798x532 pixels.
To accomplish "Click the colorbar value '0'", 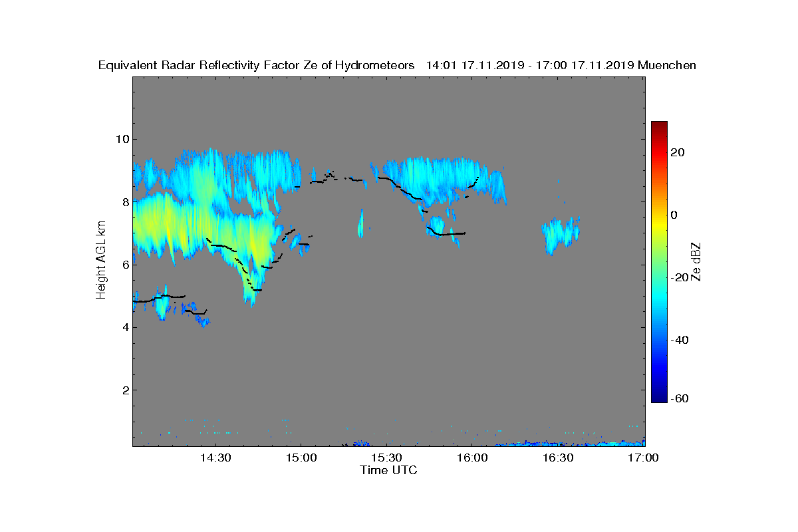I will [675, 215].
